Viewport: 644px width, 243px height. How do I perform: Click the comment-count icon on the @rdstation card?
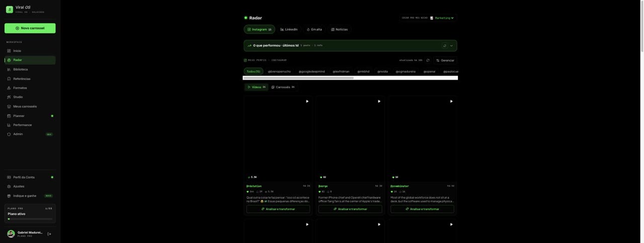click(x=258, y=192)
